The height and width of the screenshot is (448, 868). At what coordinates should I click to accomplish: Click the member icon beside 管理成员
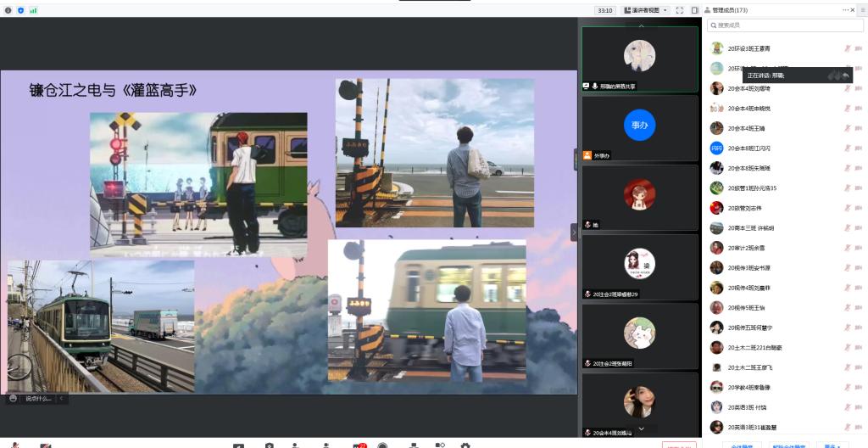coord(708,10)
